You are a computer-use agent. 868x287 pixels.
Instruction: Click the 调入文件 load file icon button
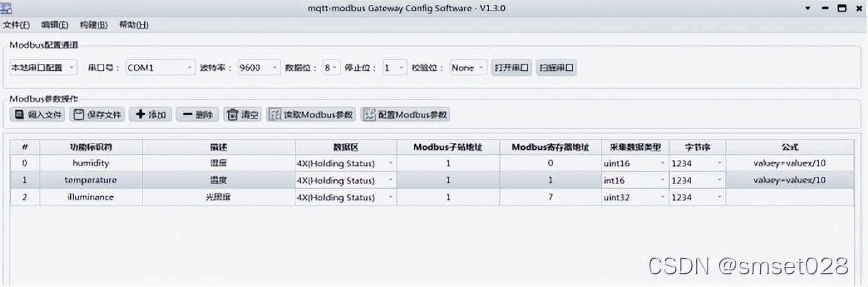coord(38,115)
